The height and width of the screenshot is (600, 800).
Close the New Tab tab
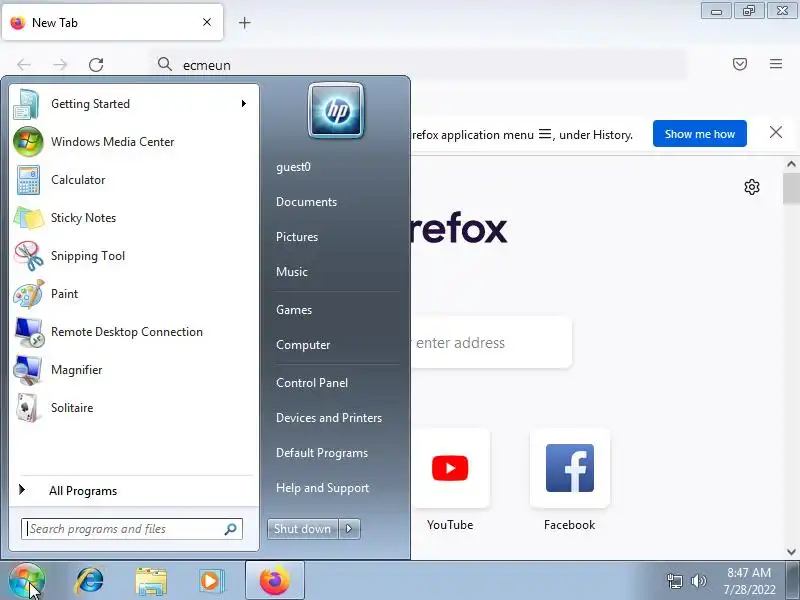[x=207, y=22]
